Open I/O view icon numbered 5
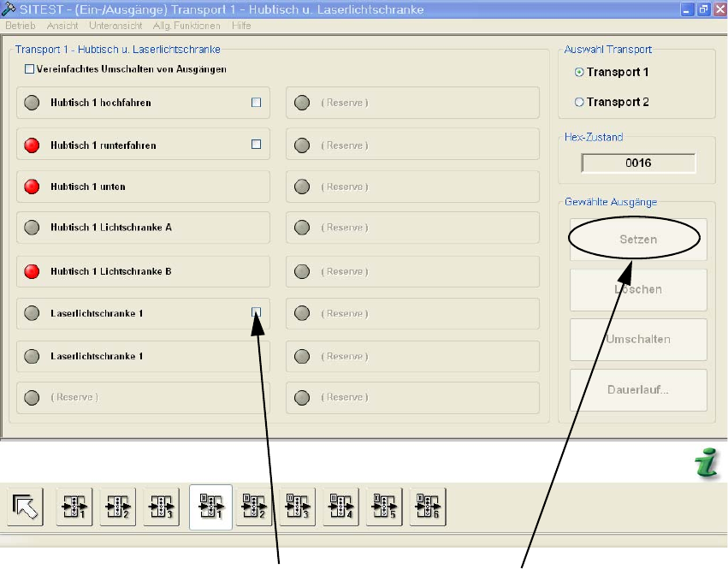 (x=384, y=507)
